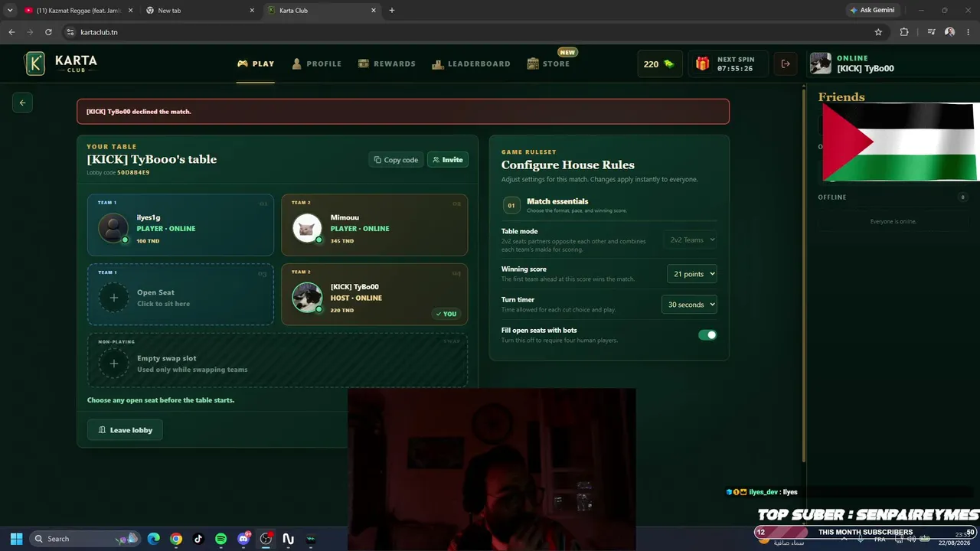This screenshot has width=980, height=551.
Task: Click the plus icon on Open Seat
Action: [113, 298]
